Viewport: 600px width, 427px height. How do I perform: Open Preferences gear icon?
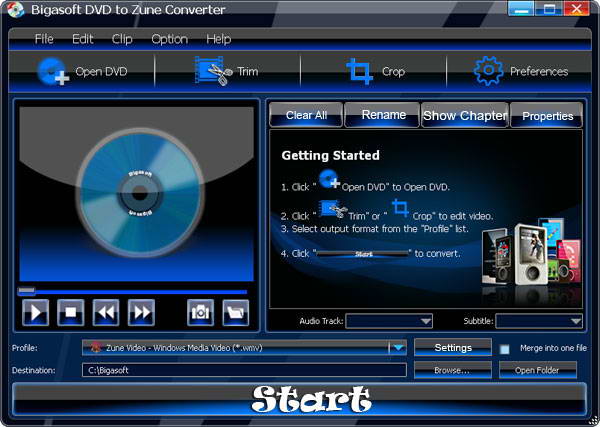point(488,71)
